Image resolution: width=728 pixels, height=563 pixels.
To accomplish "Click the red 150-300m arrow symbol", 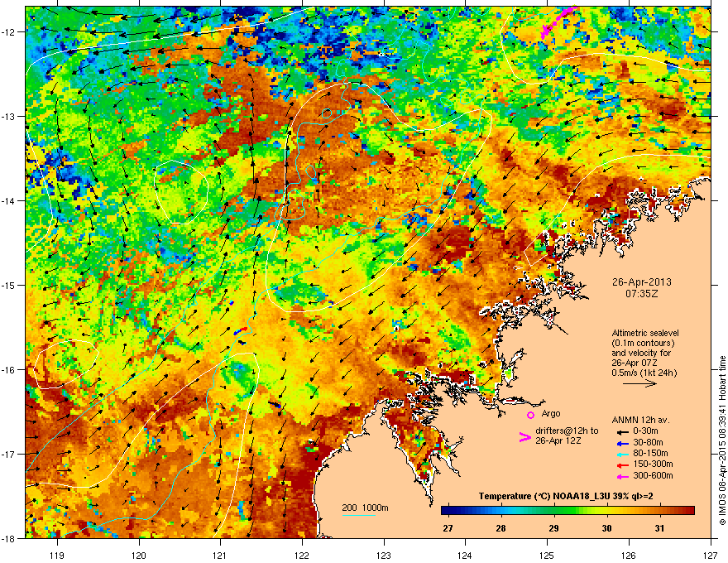I will 622,465.
